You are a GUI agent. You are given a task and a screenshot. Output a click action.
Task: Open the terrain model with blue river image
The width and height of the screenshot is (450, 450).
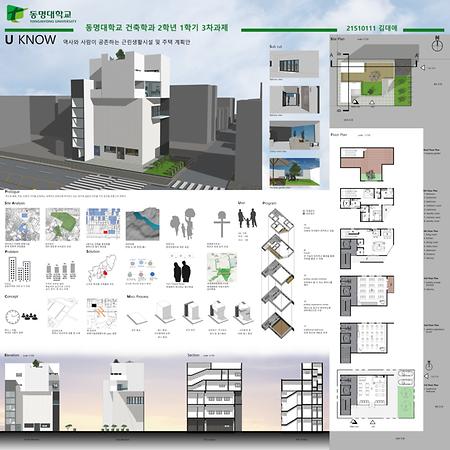click(142, 224)
